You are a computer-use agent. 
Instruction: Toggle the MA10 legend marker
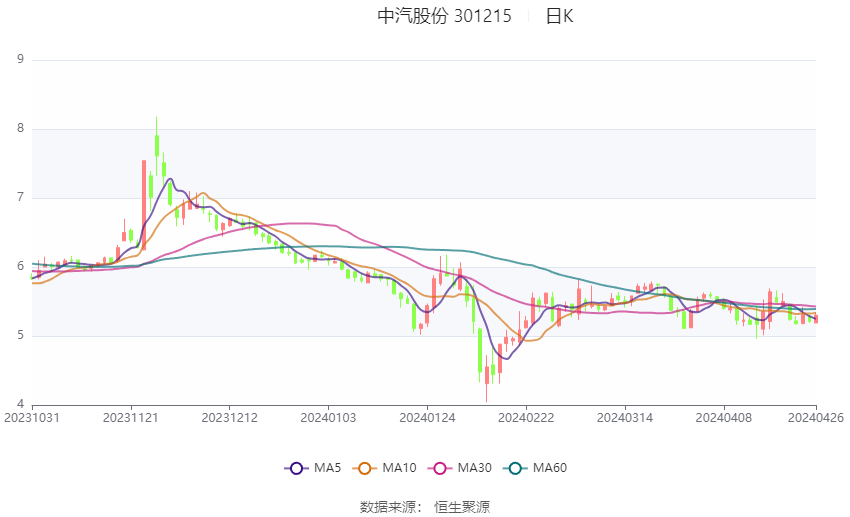(365, 468)
